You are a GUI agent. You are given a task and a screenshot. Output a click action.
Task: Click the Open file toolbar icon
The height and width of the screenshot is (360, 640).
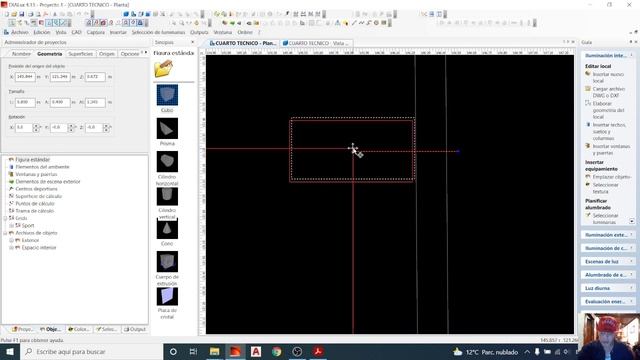click(x=14, y=14)
